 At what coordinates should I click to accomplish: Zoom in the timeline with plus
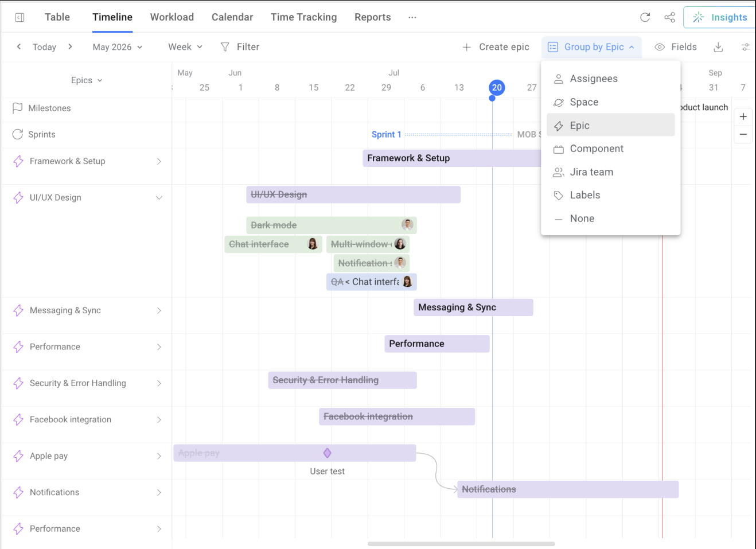(x=743, y=116)
